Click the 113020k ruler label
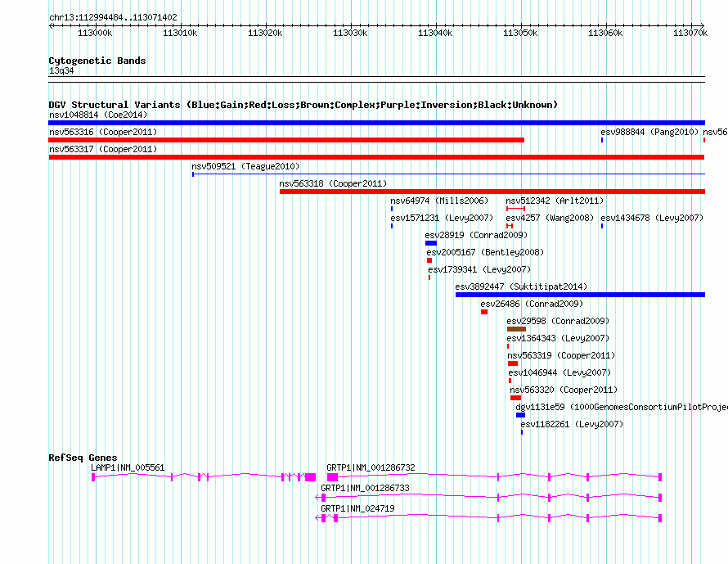The width and height of the screenshot is (728, 564). click(265, 33)
